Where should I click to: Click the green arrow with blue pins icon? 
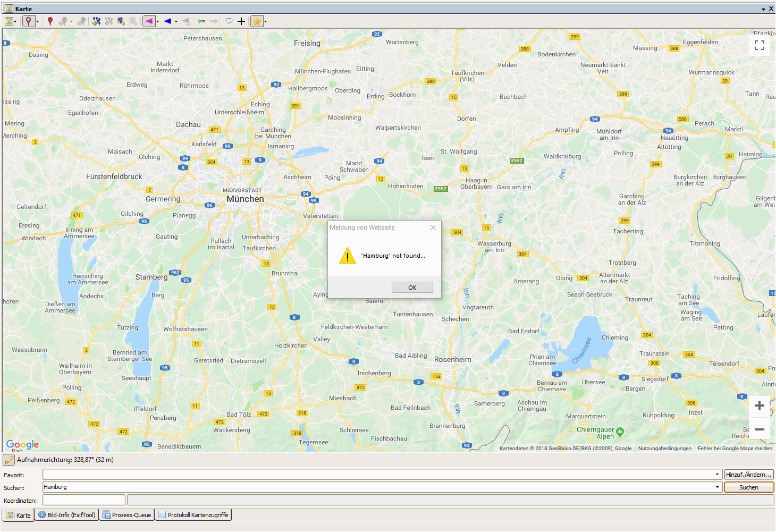[96, 21]
